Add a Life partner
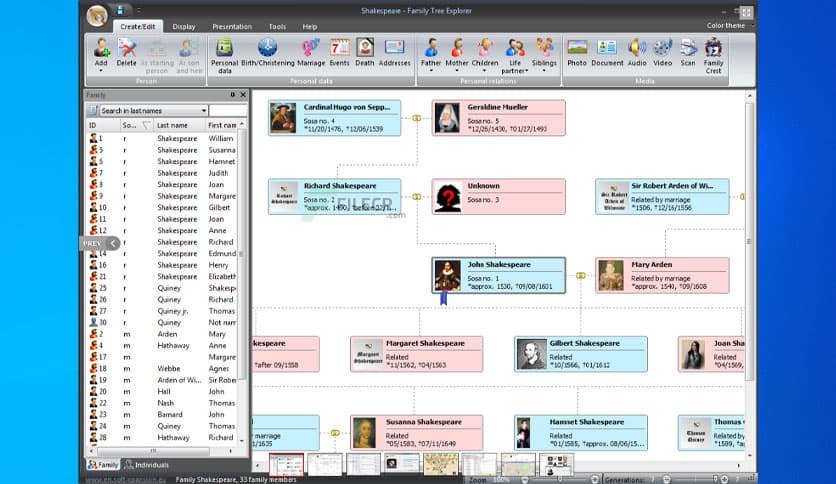836x484 pixels. (515, 55)
